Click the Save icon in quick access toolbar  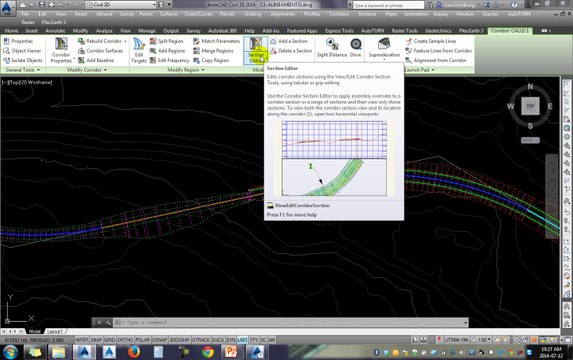(42, 5)
